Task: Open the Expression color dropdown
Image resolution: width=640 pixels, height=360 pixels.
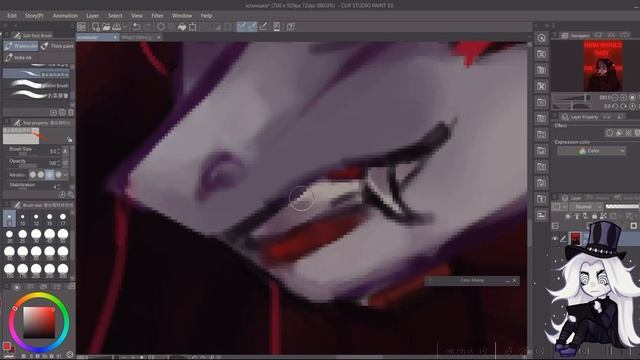Action: pos(591,151)
